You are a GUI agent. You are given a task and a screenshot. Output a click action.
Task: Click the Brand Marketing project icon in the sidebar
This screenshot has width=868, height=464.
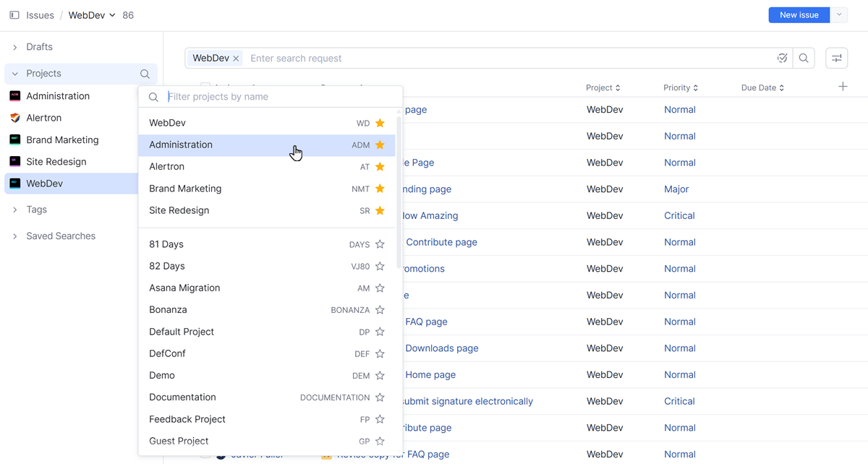pyautogui.click(x=16, y=139)
